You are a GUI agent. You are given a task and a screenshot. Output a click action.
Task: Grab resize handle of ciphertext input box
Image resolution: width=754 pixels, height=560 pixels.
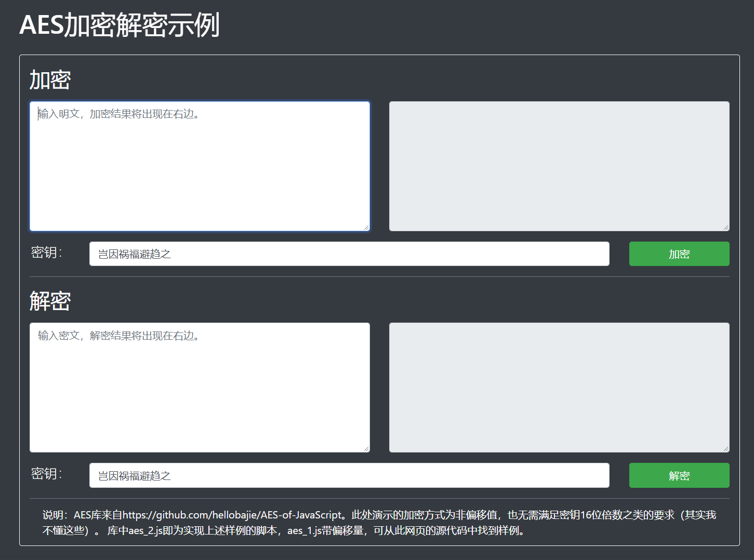(x=366, y=448)
